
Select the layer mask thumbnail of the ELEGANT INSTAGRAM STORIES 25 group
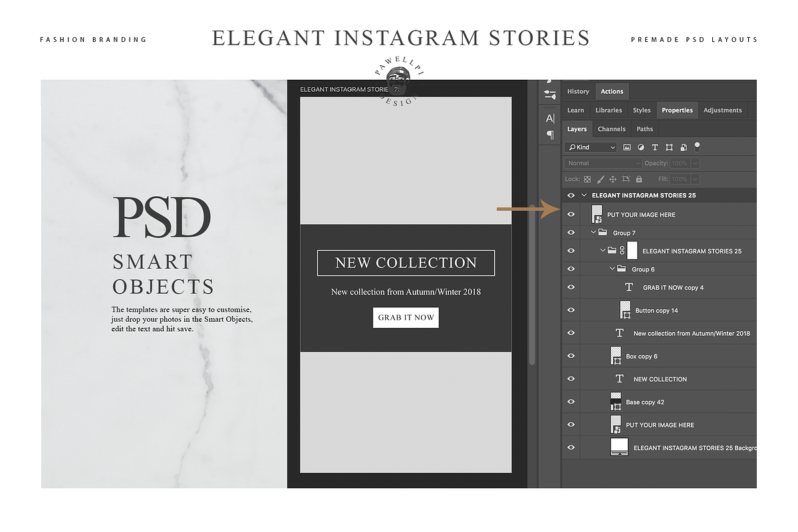(632, 251)
